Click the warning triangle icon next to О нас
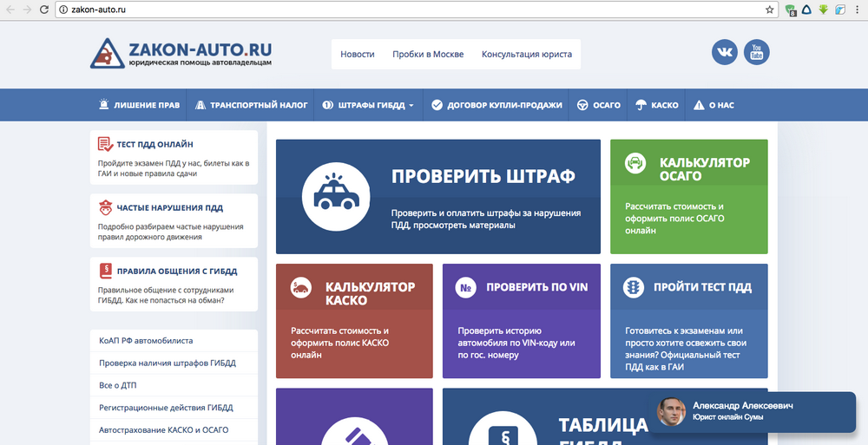Screen dimensions: 868x445 pyautogui.click(x=699, y=105)
